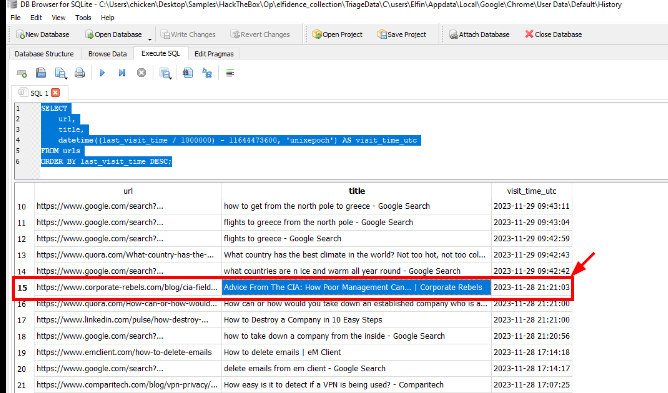Save results view icon

pos(165,73)
